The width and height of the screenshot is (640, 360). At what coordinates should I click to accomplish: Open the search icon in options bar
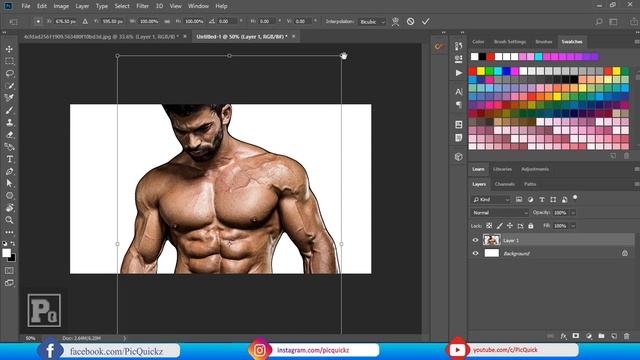click(598, 22)
